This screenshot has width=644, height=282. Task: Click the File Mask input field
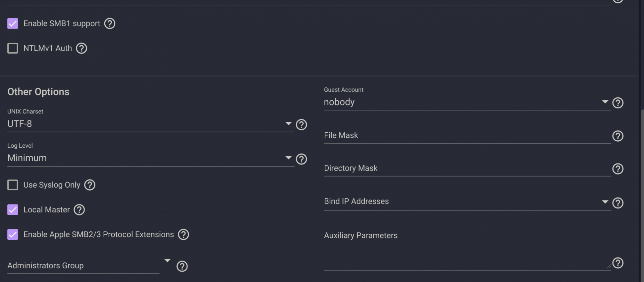466,135
